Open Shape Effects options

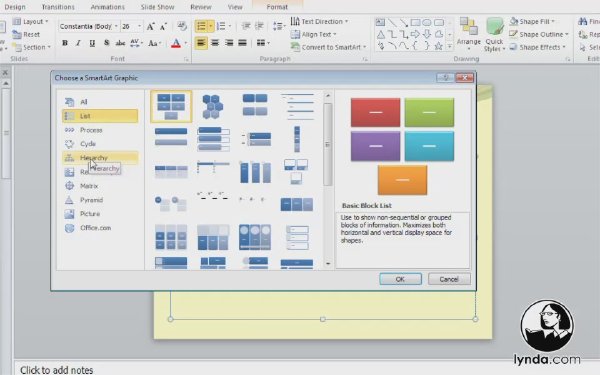pyautogui.click(x=537, y=47)
